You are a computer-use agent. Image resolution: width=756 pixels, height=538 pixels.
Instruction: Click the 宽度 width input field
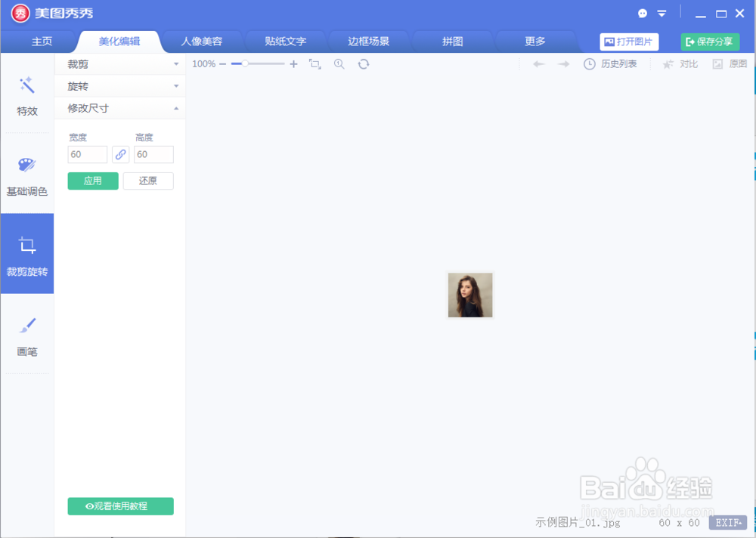click(86, 154)
